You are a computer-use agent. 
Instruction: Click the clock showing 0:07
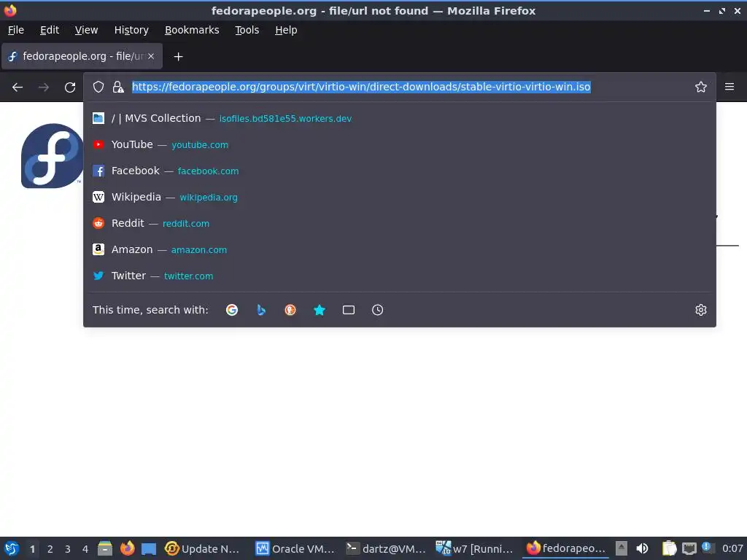tap(732, 548)
